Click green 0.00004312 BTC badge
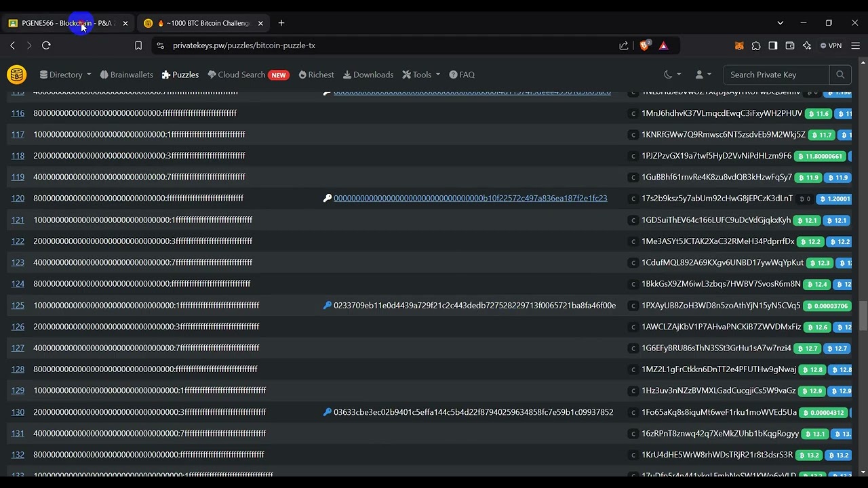 tap(824, 413)
